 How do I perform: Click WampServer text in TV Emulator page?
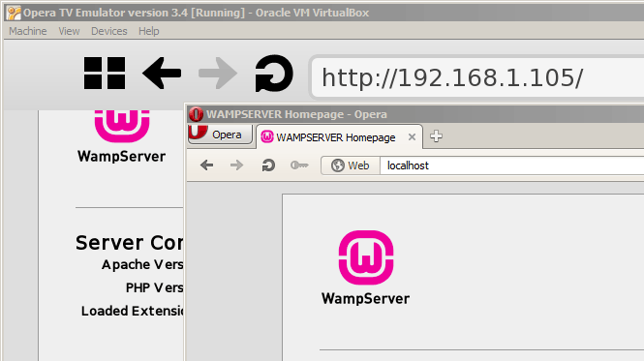click(122, 157)
